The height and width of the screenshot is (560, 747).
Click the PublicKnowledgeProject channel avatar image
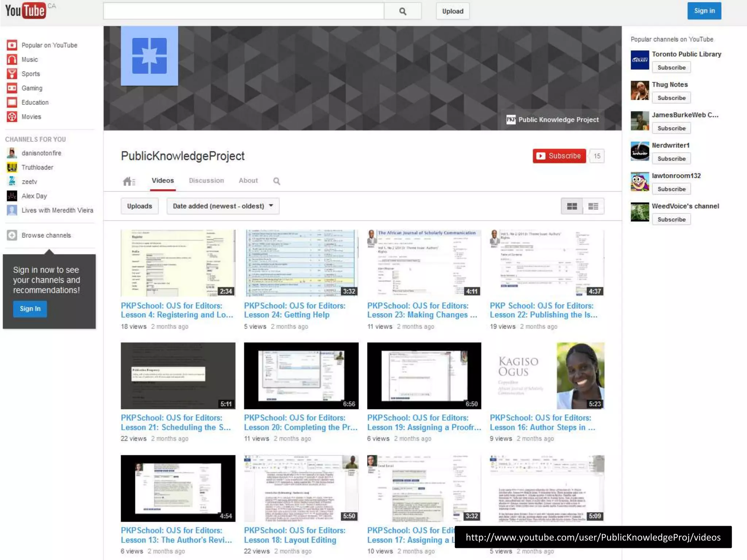coord(150,56)
